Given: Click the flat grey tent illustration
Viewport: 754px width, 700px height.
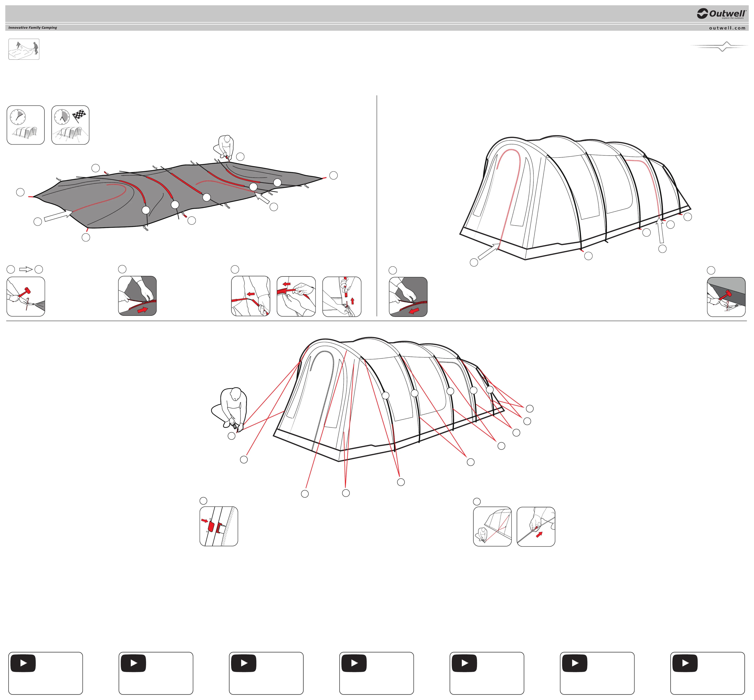Looking at the screenshot, I should click(x=178, y=195).
